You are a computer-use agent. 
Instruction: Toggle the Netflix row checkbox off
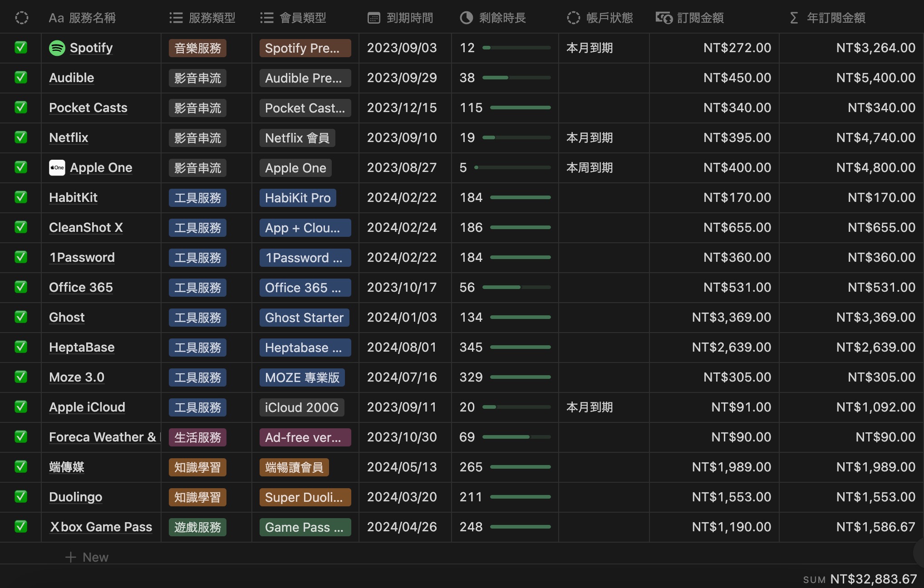[21, 137]
